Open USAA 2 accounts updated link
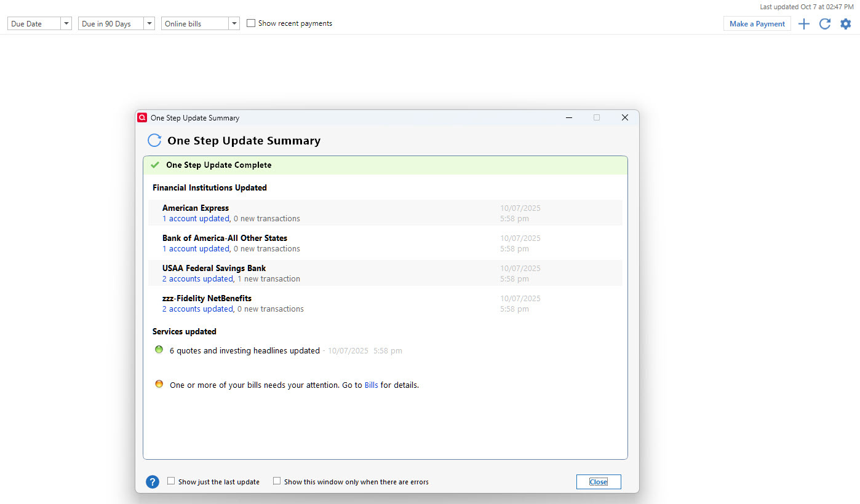 click(x=197, y=279)
